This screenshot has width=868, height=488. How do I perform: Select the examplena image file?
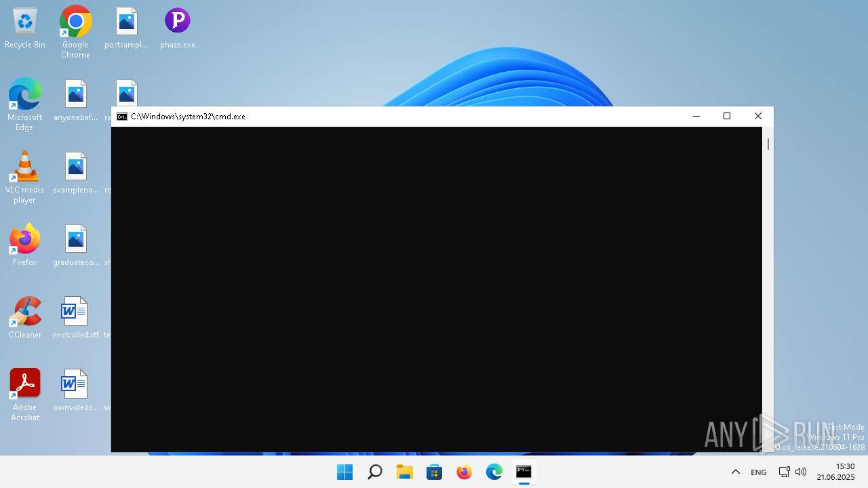pos(75,174)
